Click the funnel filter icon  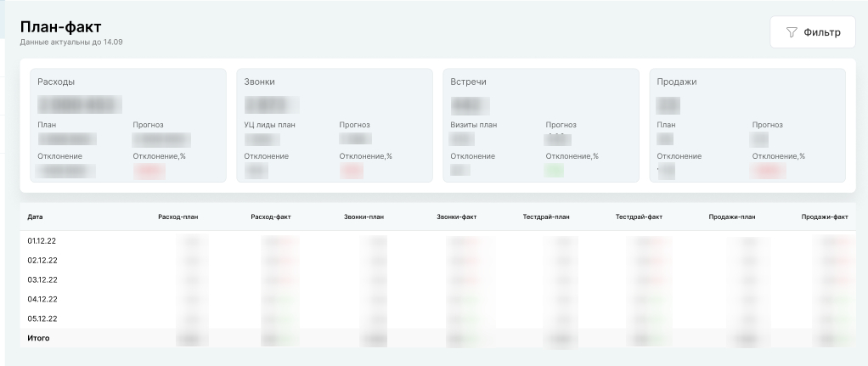(792, 32)
